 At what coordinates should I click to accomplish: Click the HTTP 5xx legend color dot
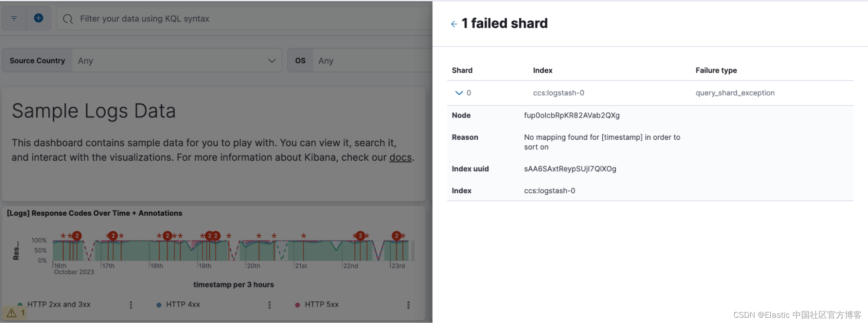[x=297, y=305]
